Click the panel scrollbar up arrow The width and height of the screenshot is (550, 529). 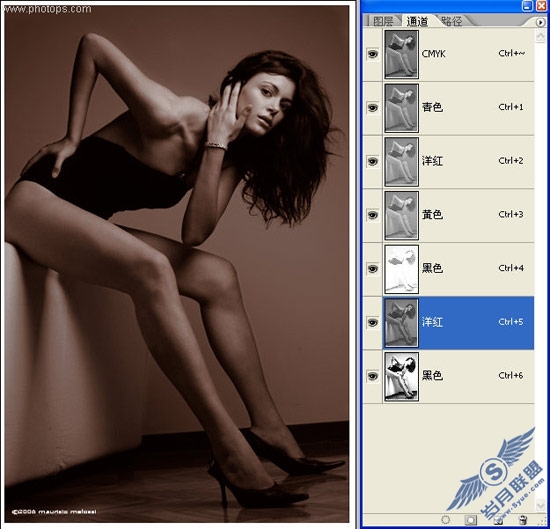[x=541, y=35]
